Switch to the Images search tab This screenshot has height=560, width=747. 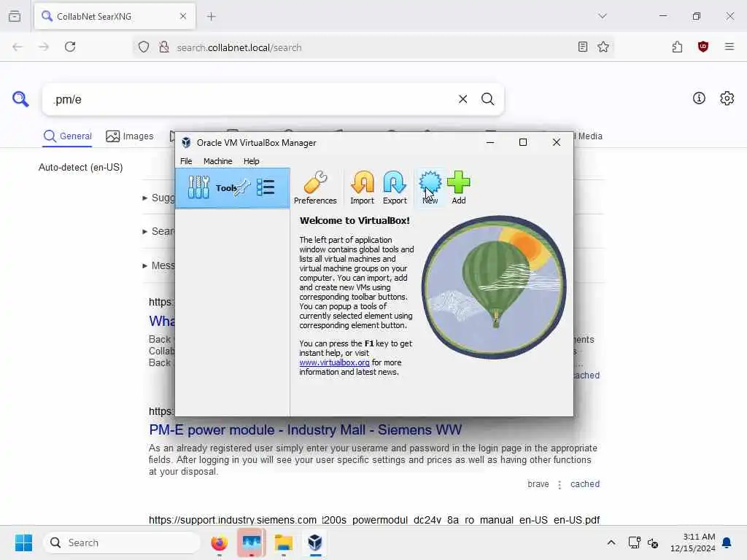pyautogui.click(x=130, y=136)
